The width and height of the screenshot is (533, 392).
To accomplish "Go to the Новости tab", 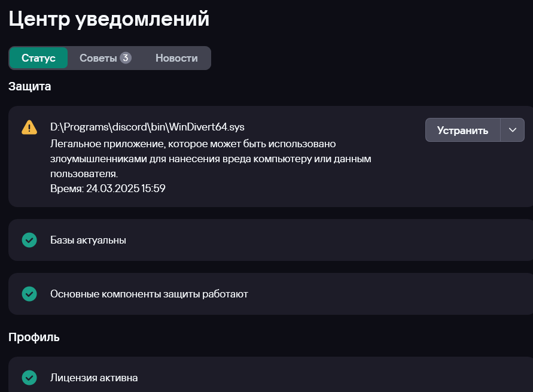I will 176,58.
